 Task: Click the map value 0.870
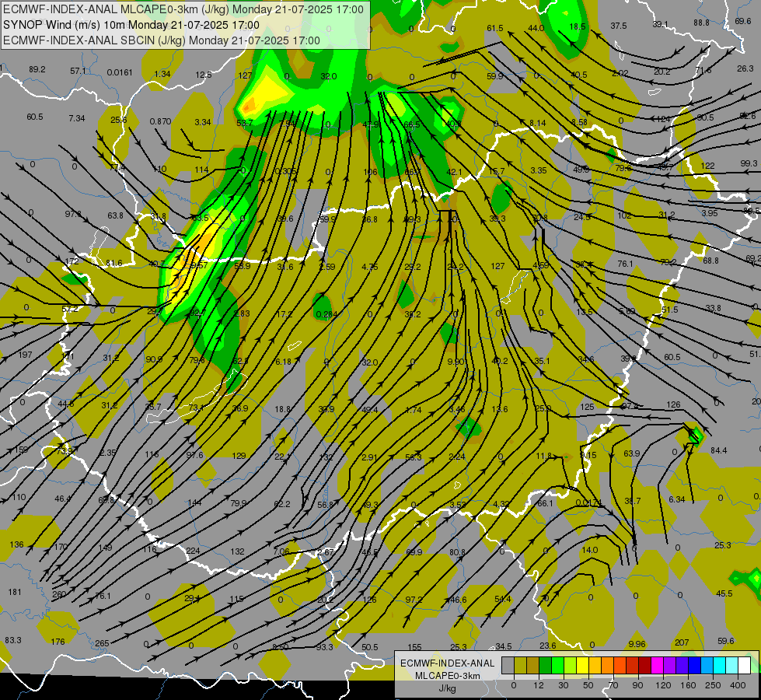(x=160, y=121)
